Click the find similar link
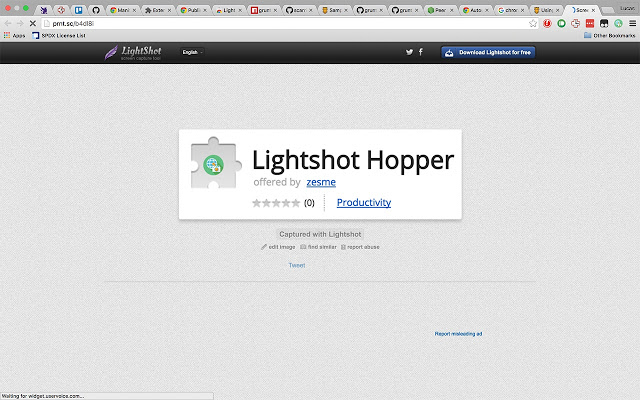640x400 pixels. [x=318, y=247]
